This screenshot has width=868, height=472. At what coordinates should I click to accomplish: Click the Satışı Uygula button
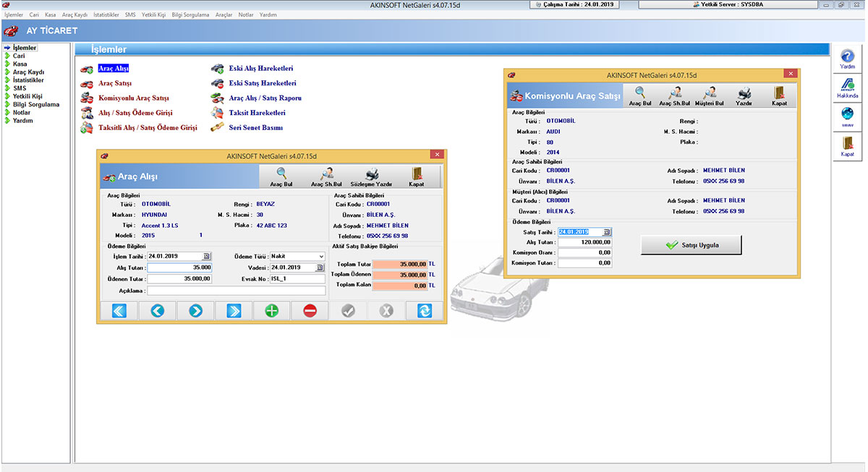(692, 246)
